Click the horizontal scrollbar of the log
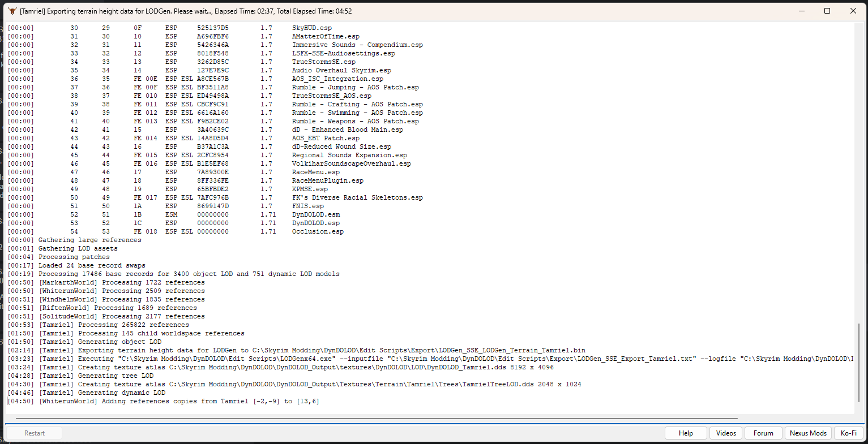This screenshot has width=868, height=444. click(x=377, y=419)
